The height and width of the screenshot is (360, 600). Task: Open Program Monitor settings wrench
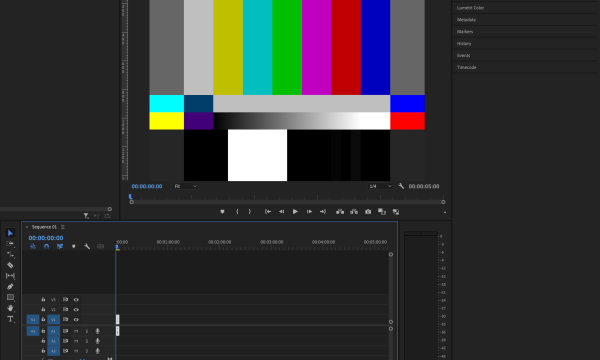pos(401,186)
